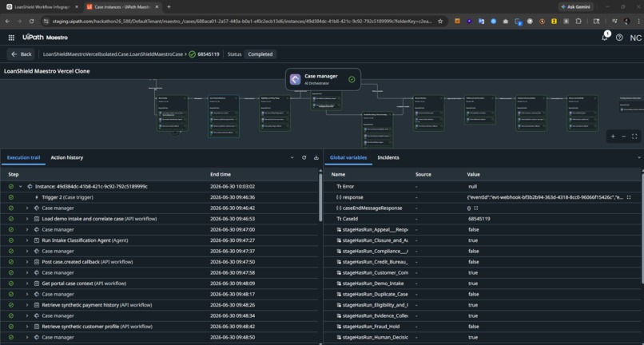Switch to the Global variables tab
The image size is (644, 345).
(348, 157)
